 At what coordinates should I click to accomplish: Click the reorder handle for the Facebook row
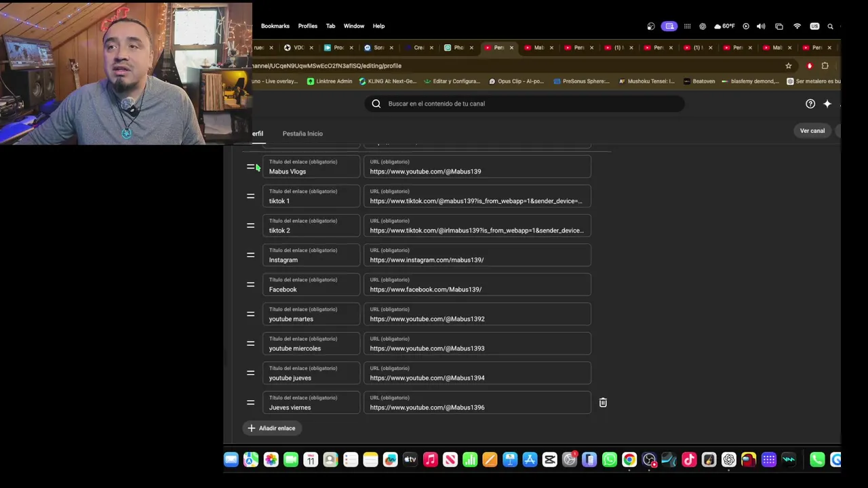[250, 285]
